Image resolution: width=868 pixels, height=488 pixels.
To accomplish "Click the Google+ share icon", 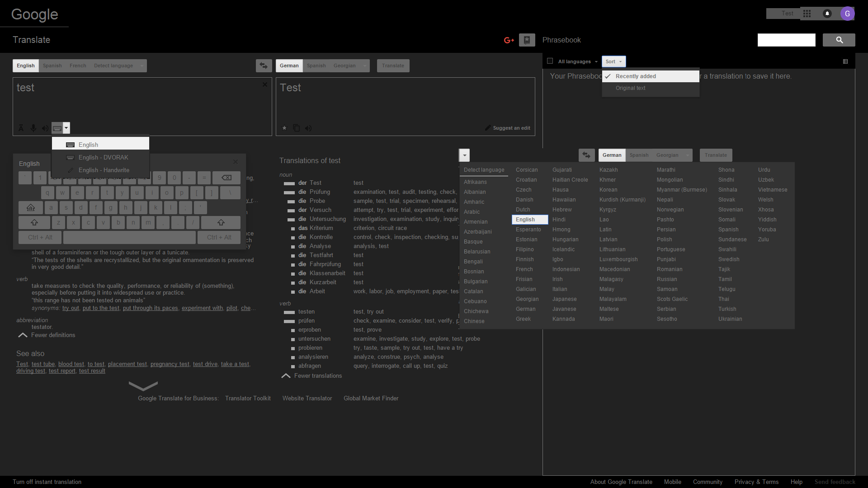I will point(509,40).
